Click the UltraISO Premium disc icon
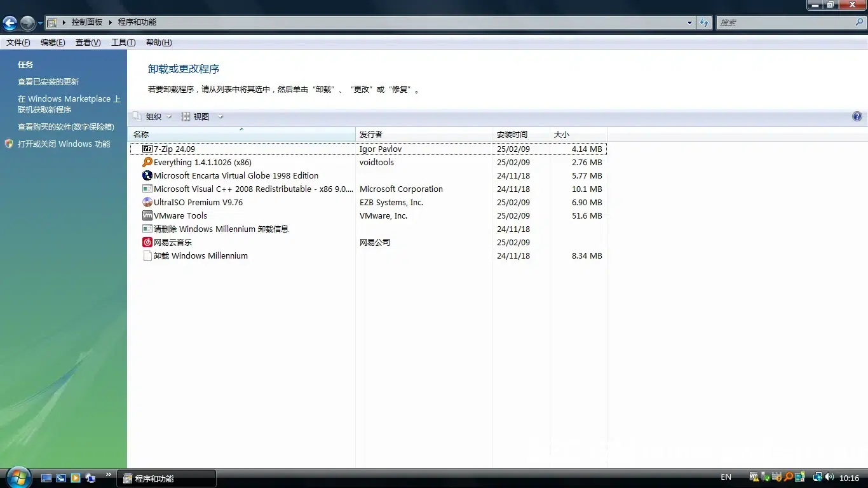Screen dimensions: 868x488 pyautogui.click(x=147, y=202)
